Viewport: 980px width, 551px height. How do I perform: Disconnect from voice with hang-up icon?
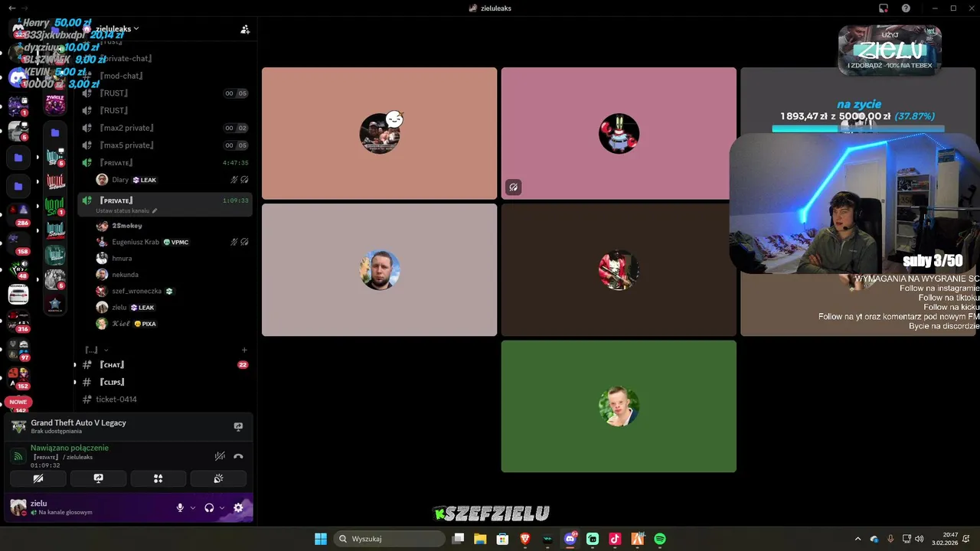238,456
